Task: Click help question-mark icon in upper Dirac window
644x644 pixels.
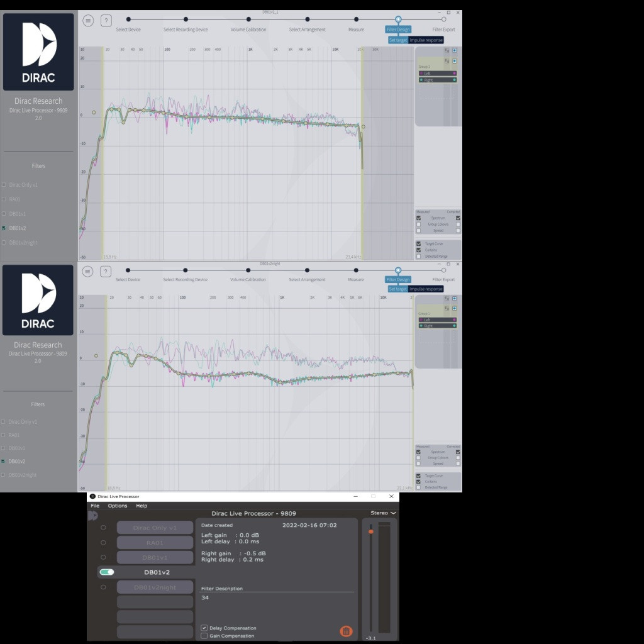Action: pyautogui.click(x=106, y=21)
